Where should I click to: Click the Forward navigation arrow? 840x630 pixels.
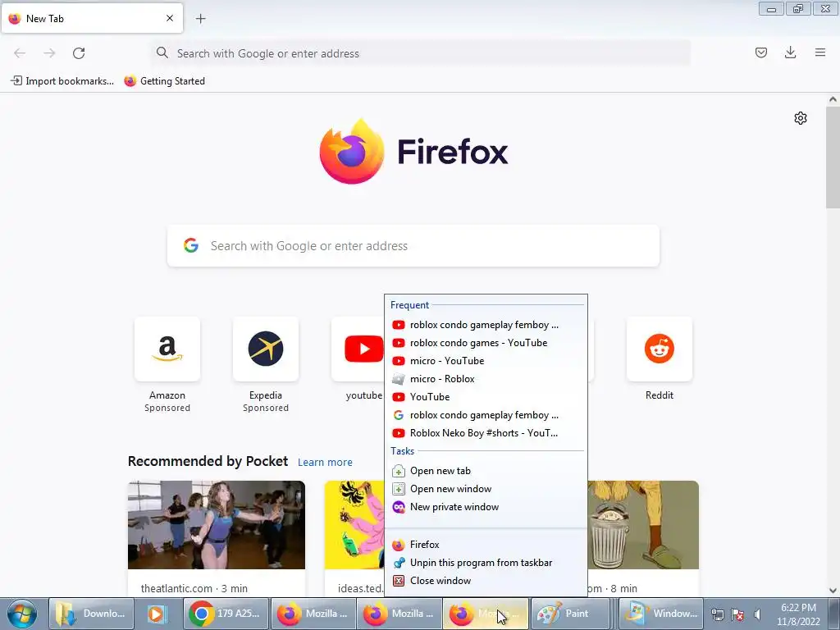point(49,53)
